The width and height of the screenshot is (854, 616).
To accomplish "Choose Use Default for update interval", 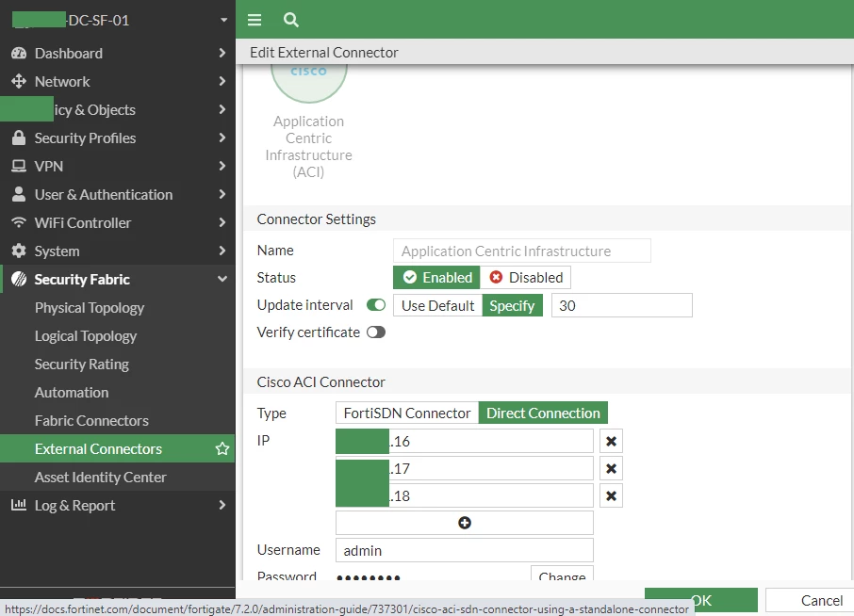I will [x=438, y=305].
